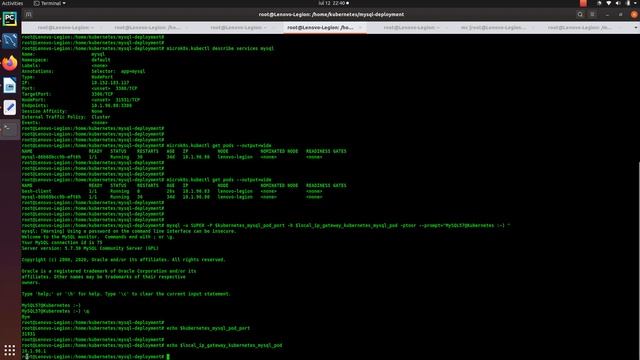This screenshot has width=640, height=360.
Task: Open the text editor dock icon
Action: click(x=10, y=107)
